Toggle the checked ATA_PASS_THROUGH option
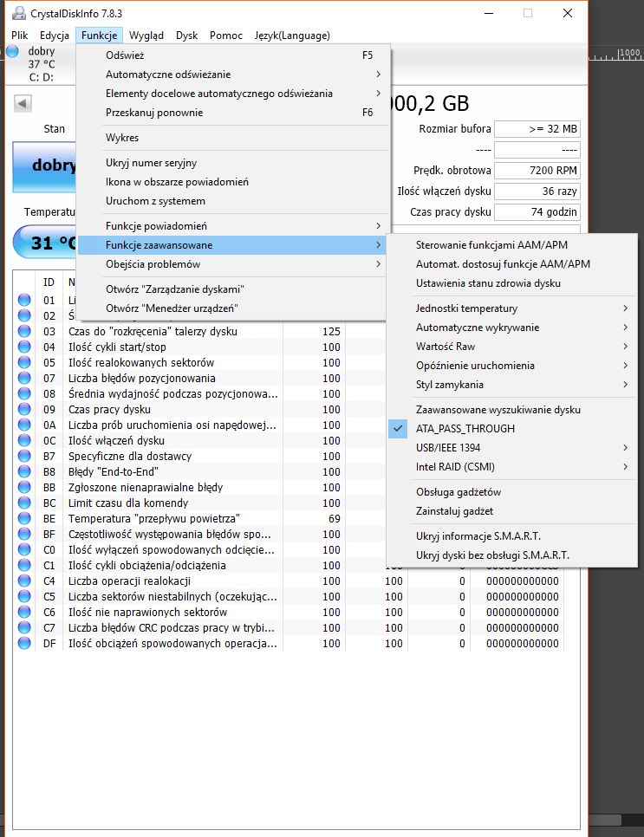This screenshot has width=644, height=837. coord(511,429)
